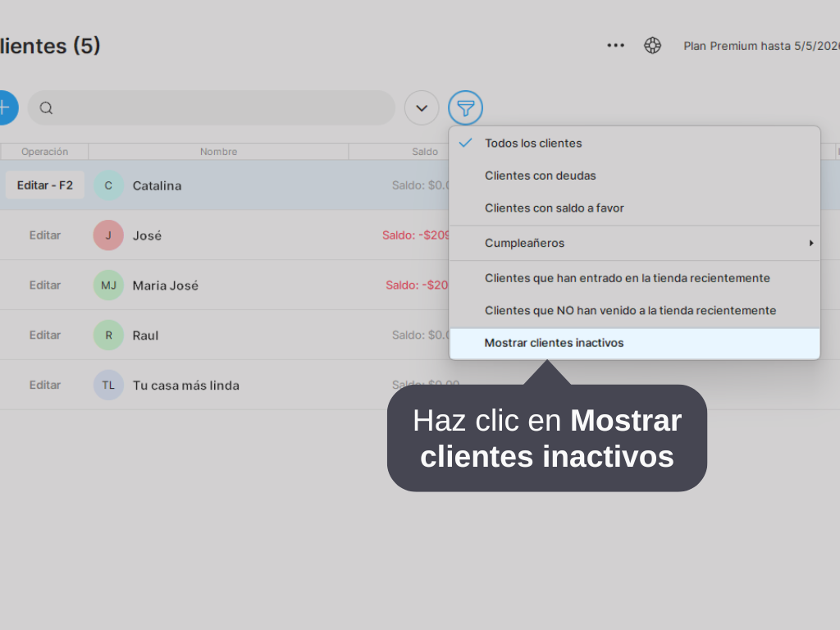Expand the Cumpleañeros submenu arrow
The height and width of the screenshot is (630, 840).
(811, 243)
